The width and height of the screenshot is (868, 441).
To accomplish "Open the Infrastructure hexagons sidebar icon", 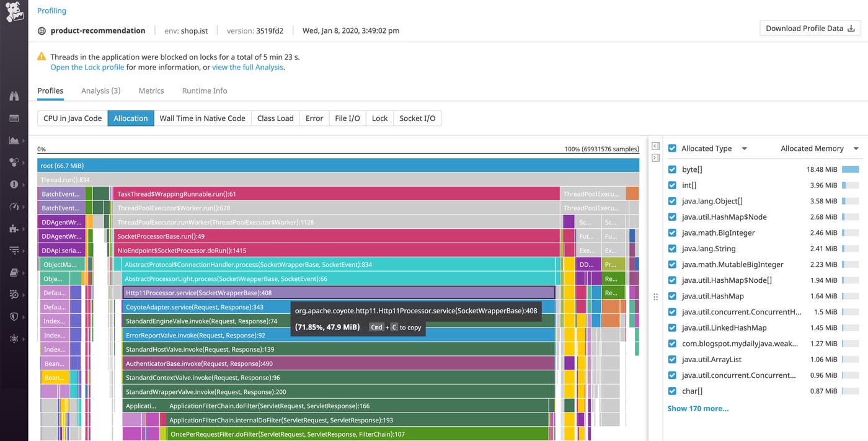I will point(14,162).
